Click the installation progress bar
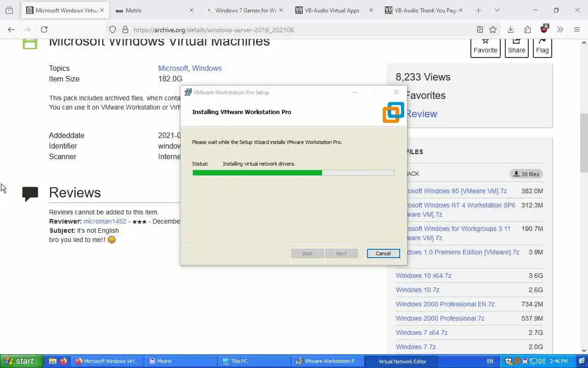 pos(293,173)
